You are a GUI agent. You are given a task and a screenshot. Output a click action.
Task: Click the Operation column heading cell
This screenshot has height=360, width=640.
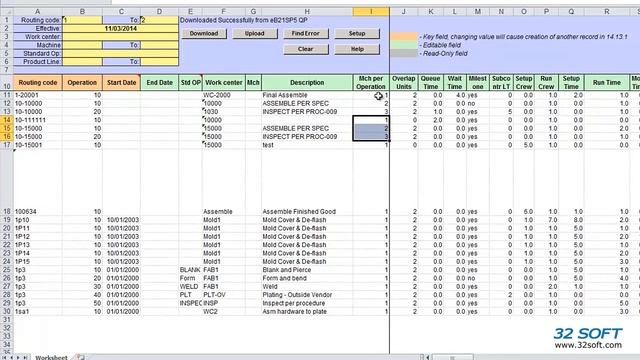coord(82,82)
